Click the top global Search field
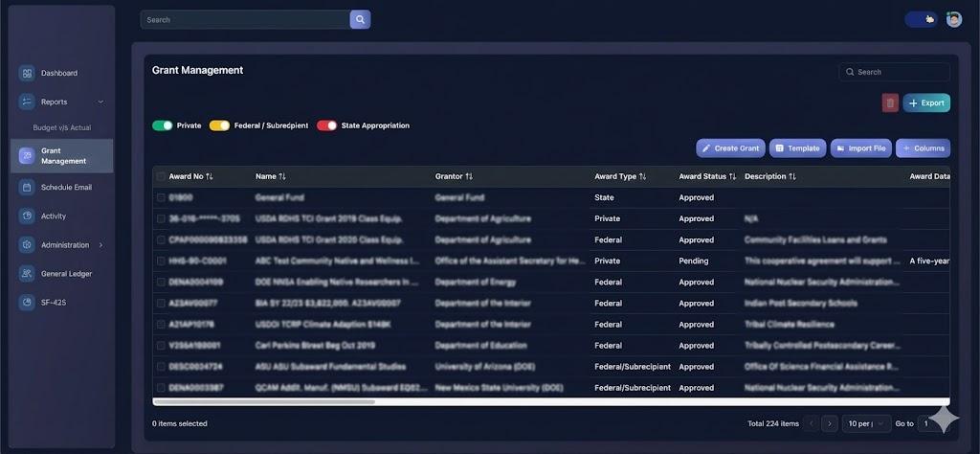Viewport: 980px width, 454px height. (245, 19)
